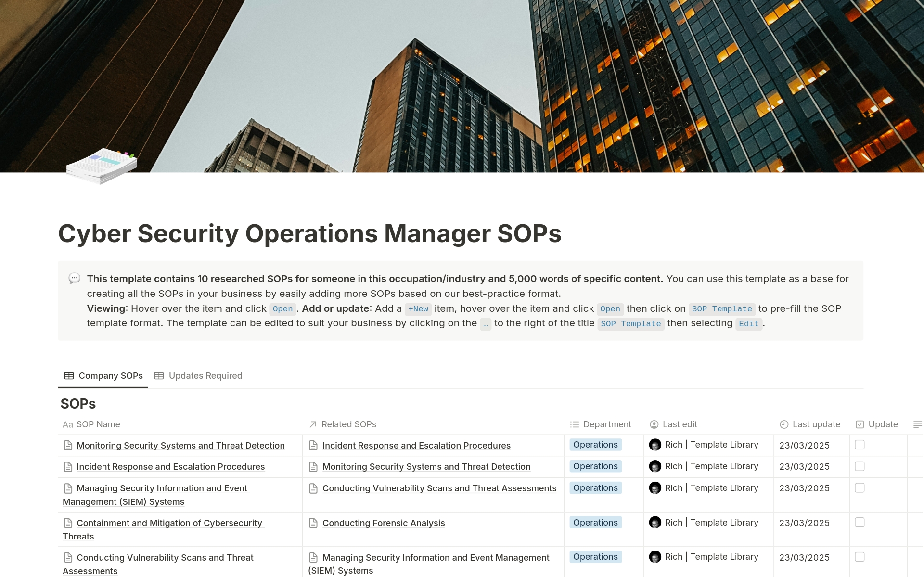Click Operations tag in the first row
The width and height of the screenshot is (924, 577).
595,445
